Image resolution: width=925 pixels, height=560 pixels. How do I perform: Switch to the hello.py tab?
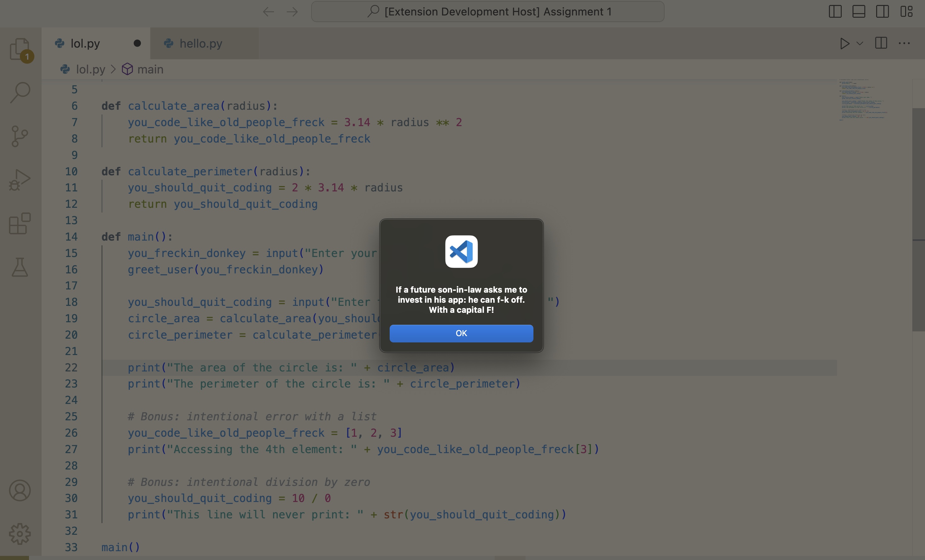tap(201, 44)
